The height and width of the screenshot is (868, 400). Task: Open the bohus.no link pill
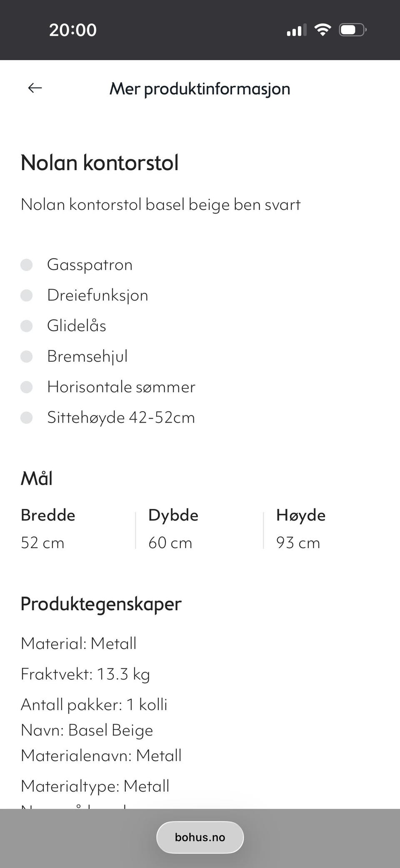pos(200,837)
